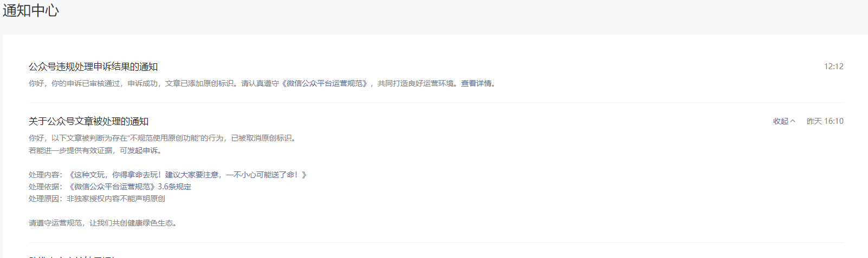Click the 12:12 timestamp

tap(834, 67)
